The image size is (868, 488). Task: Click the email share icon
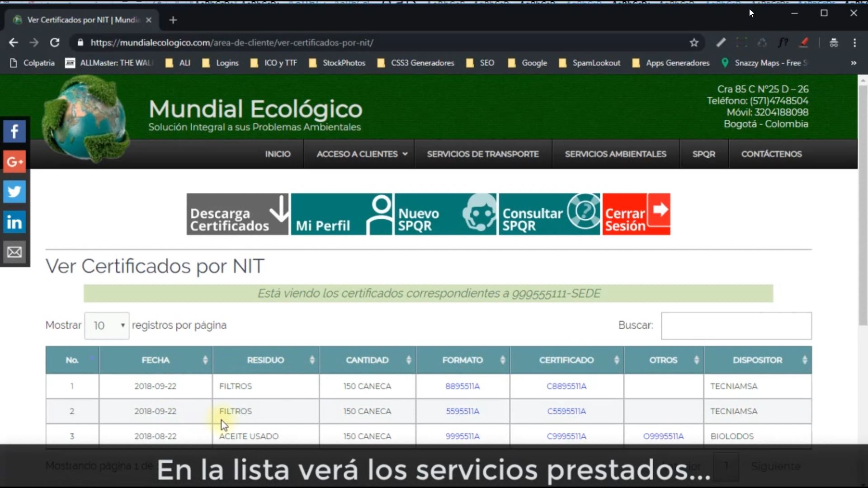(x=14, y=252)
